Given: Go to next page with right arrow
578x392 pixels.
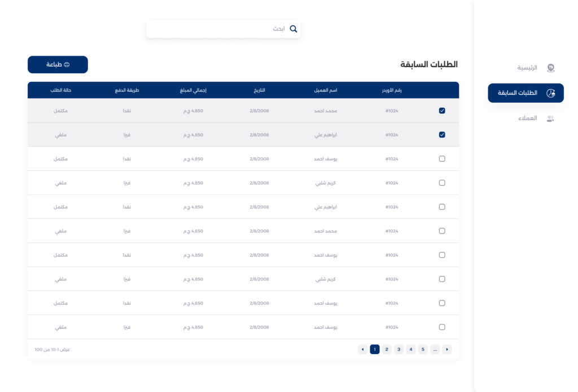Looking at the screenshot, I should pos(447,350).
